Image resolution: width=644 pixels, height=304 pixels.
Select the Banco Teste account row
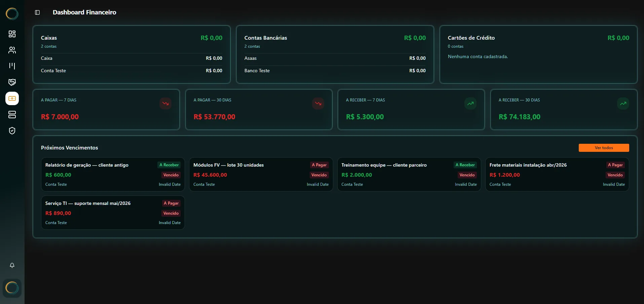pyautogui.click(x=335, y=71)
